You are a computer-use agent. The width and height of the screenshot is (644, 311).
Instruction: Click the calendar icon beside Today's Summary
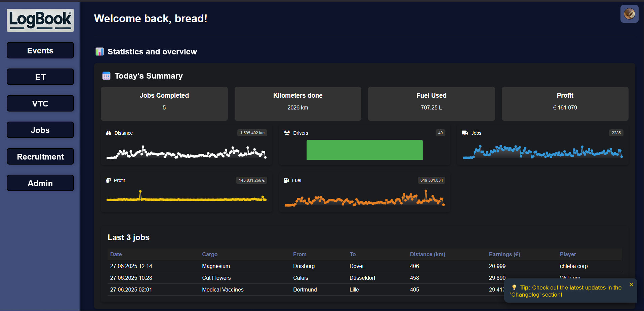[106, 76]
